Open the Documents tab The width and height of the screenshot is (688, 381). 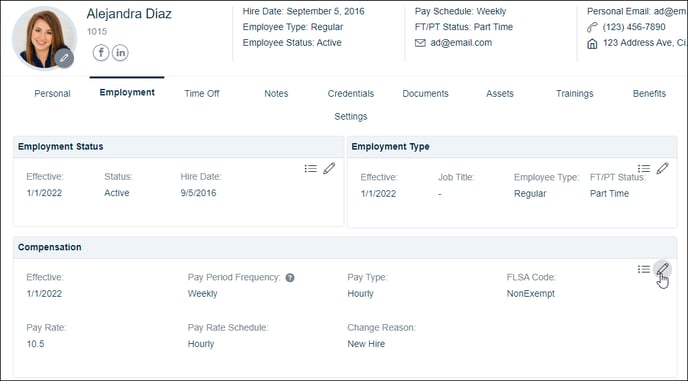click(x=425, y=93)
